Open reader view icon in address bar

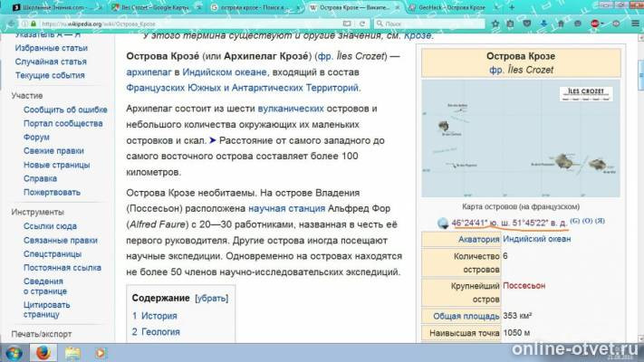(x=347, y=24)
